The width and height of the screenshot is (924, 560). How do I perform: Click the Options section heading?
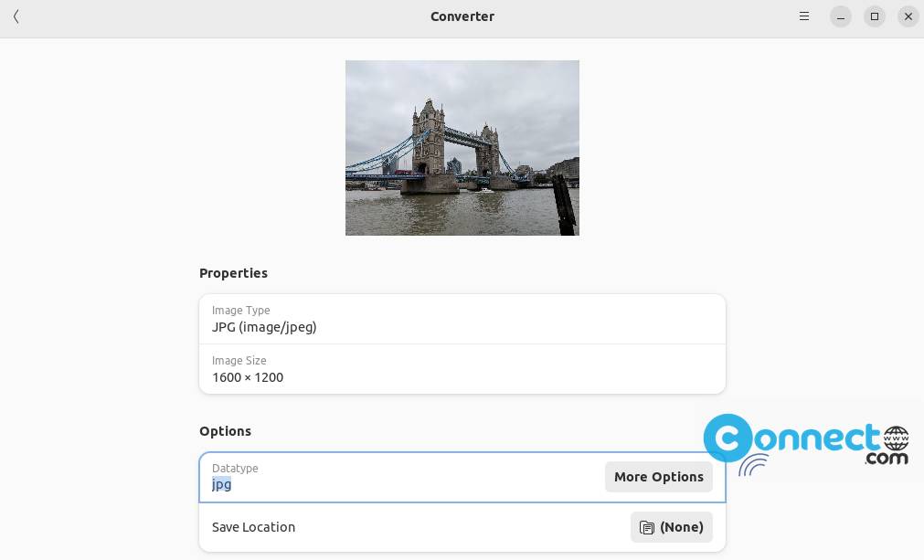pyautogui.click(x=225, y=431)
